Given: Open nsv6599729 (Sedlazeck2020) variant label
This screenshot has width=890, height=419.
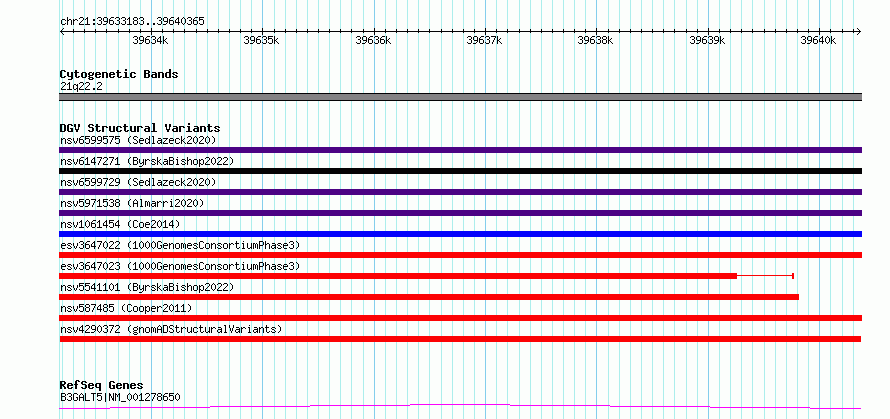Looking at the screenshot, I should [x=138, y=182].
